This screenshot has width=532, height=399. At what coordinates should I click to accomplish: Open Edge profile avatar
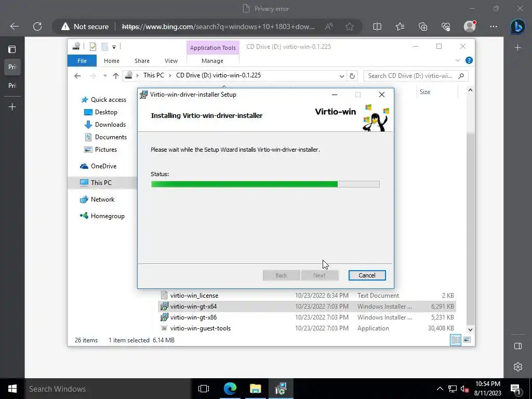[470, 26]
